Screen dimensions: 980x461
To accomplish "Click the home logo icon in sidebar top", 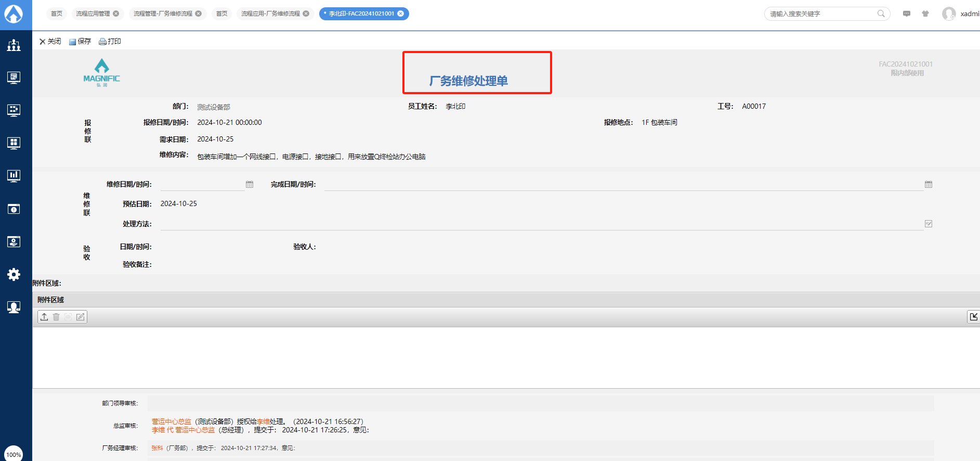I will (x=14, y=14).
